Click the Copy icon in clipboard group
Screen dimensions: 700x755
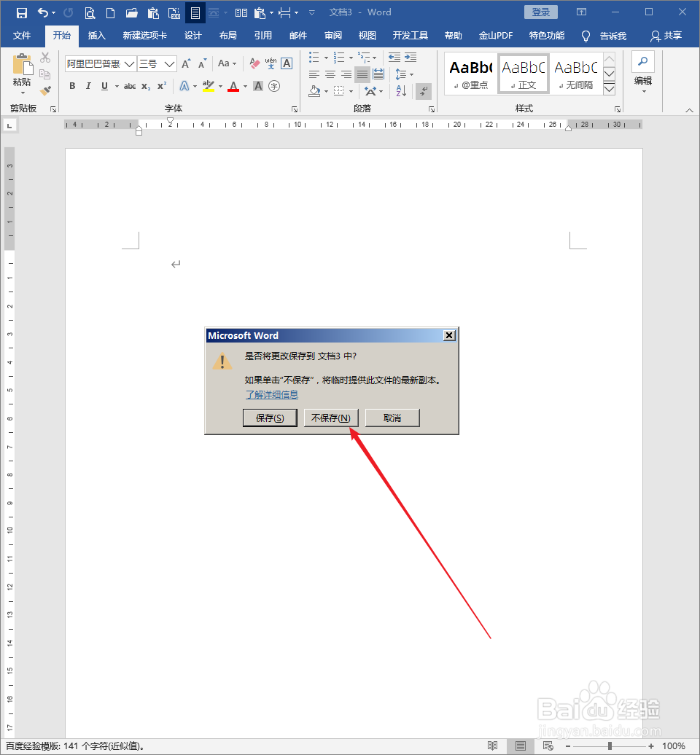click(x=44, y=74)
